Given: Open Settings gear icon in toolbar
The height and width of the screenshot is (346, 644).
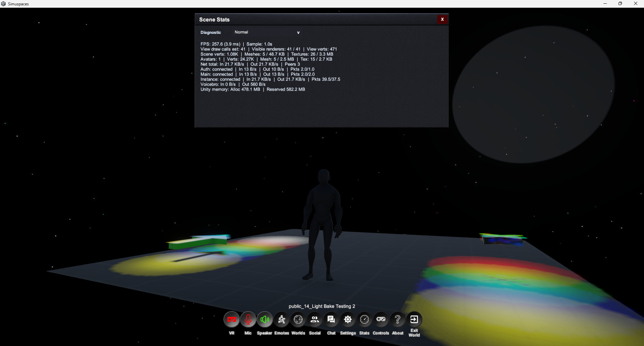Looking at the screenshot, I should [x=348, y=320].
